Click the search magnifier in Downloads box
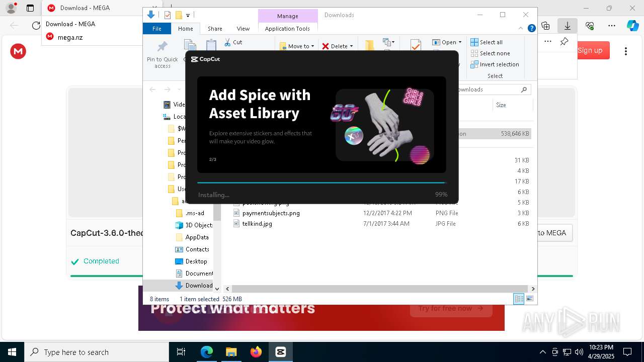Screen dimensions: 644x362 [524, 89]
